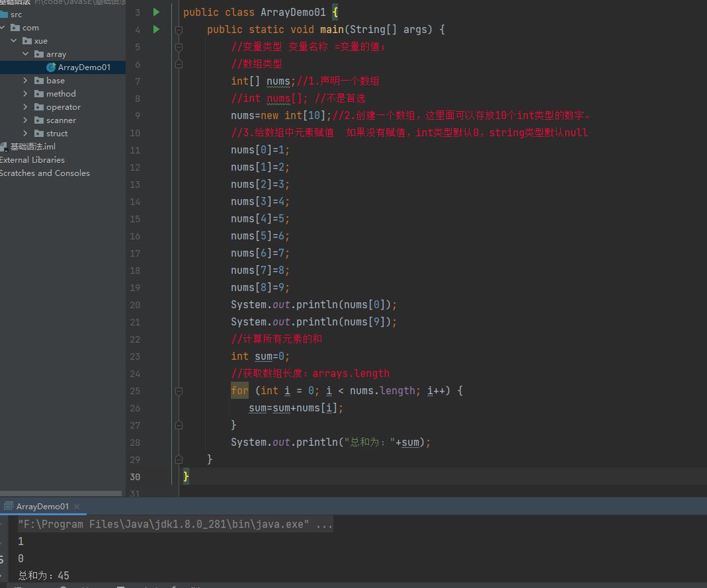Expand the base package

[x=26, y=80]
